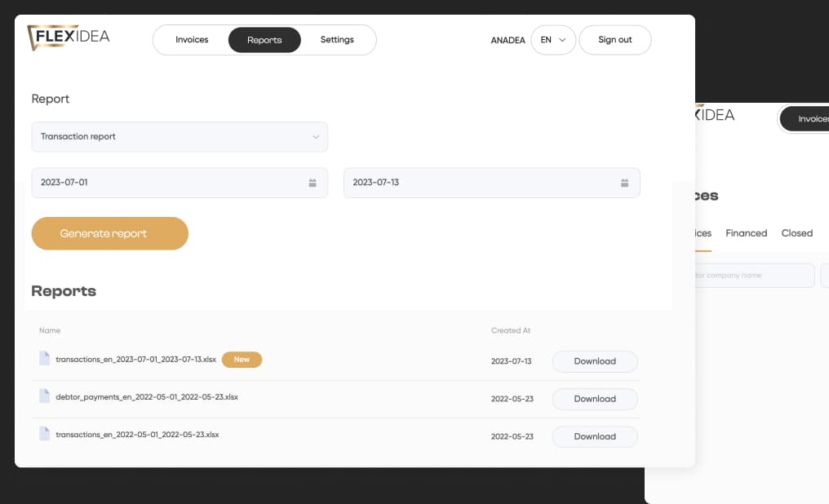Select the Reports tab
The image size is (829, 504).
[x=264, y=40]
